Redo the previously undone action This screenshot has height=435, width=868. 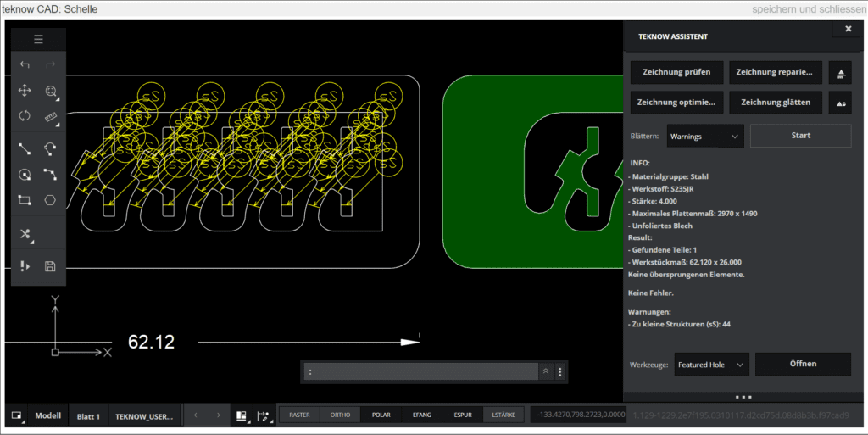click(50, 64)
